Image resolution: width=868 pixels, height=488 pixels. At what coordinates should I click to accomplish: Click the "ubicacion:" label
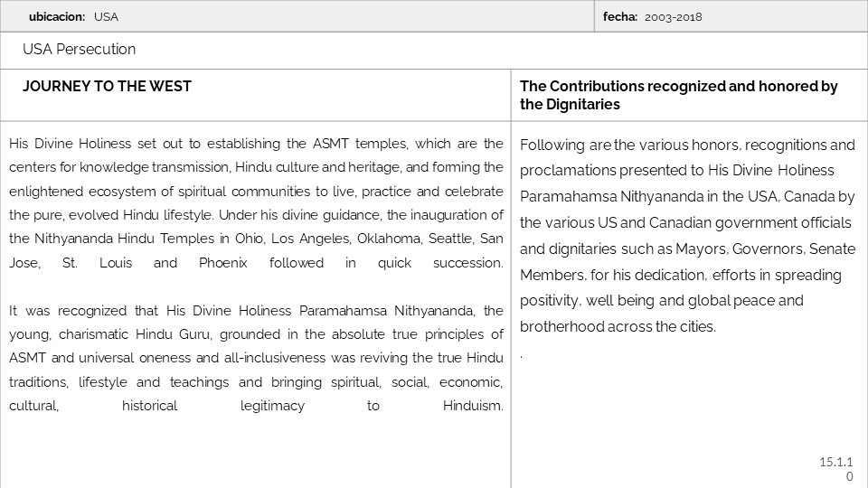coord(57,16)
